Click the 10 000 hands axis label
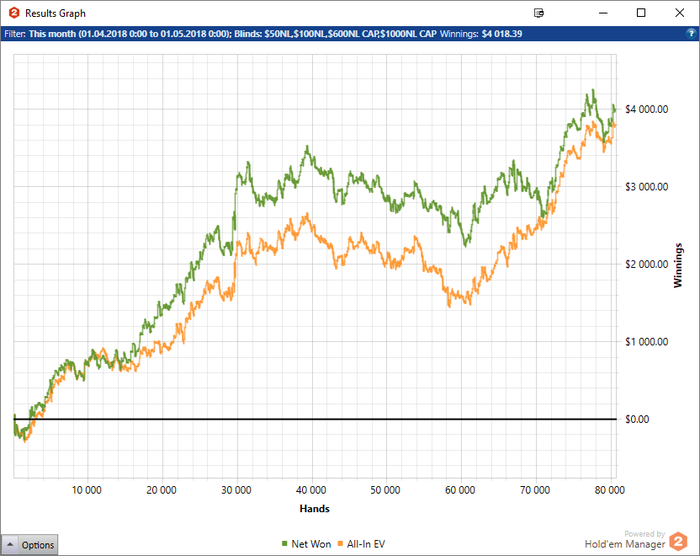 [87, 490]
